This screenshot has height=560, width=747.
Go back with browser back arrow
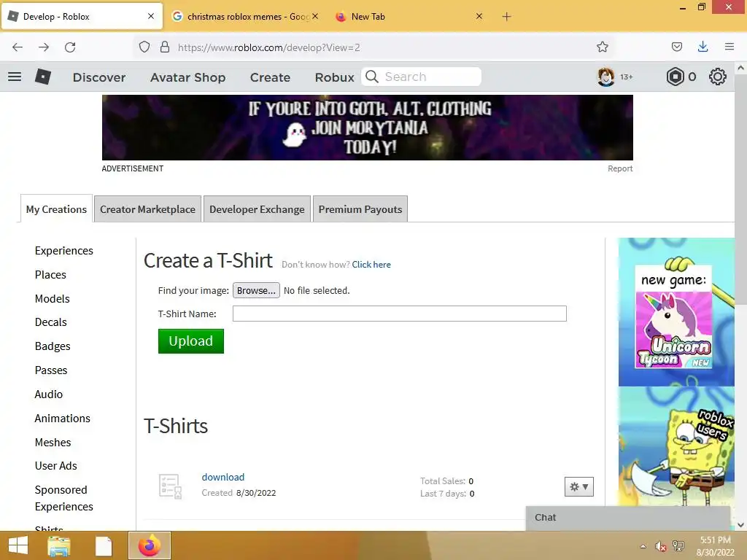(18, 47)
